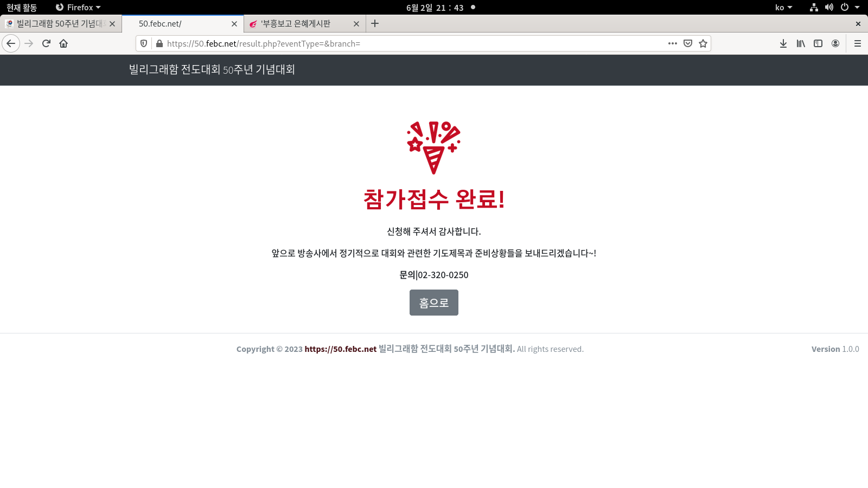This screenshot has height=488, width=868.
Task: Show site tracking protection shield info
Action: pos(144,43)
